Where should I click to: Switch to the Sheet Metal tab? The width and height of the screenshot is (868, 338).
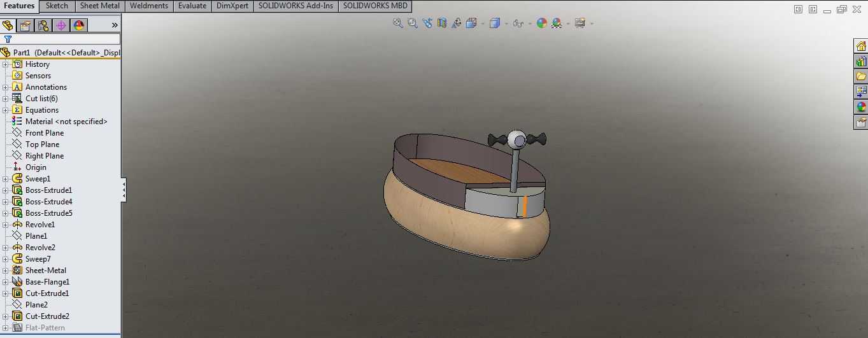tap(99, 6)
